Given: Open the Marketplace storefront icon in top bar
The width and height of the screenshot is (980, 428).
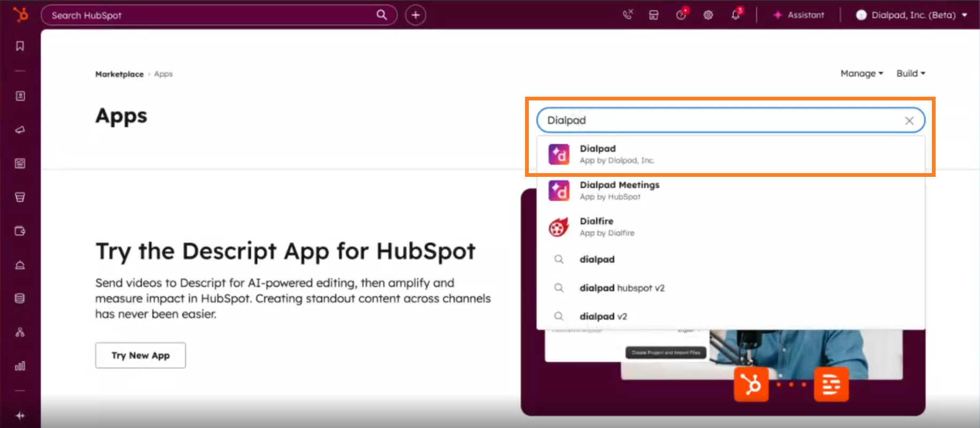Looking at the screenshot, I should [653, 15].
